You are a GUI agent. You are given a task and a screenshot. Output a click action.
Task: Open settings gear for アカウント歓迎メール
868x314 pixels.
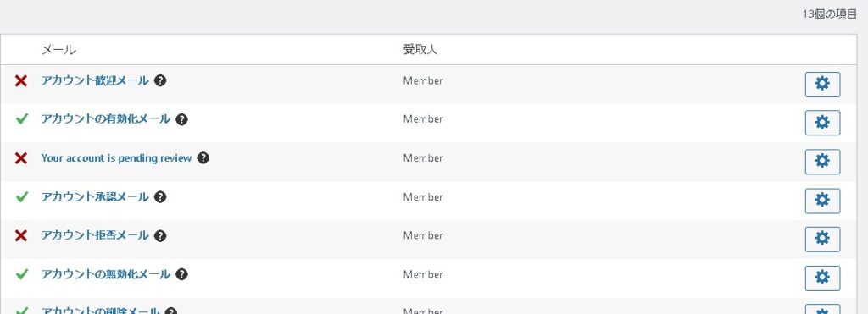[822, 84]
